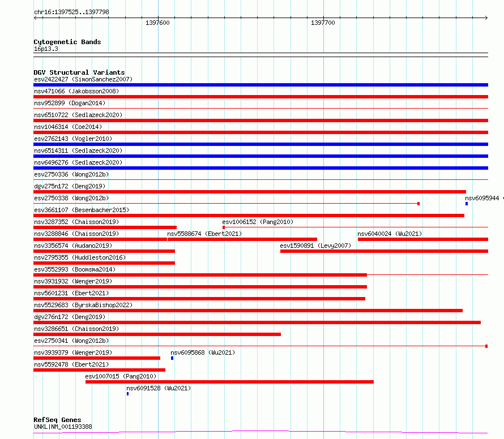
Task: Click dgv275n172 (Deng2019) label
Action: (x=70, y=186)
